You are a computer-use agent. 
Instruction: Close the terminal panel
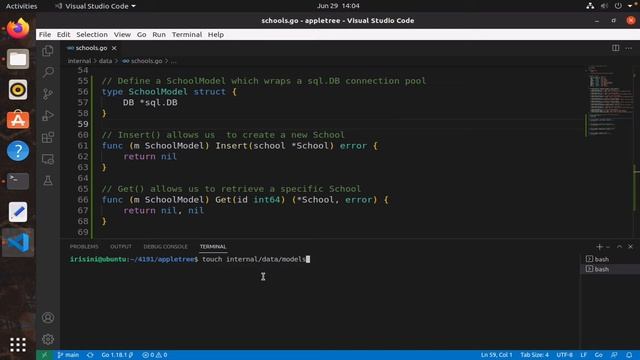[630, 247]
